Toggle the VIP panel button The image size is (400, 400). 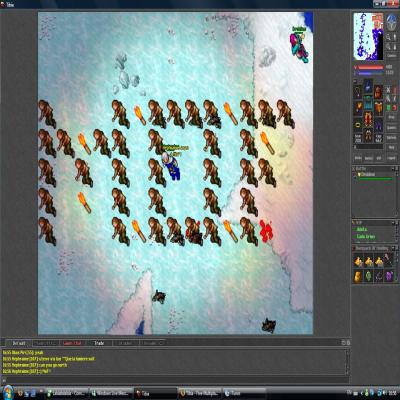click(x=379, y=158)
